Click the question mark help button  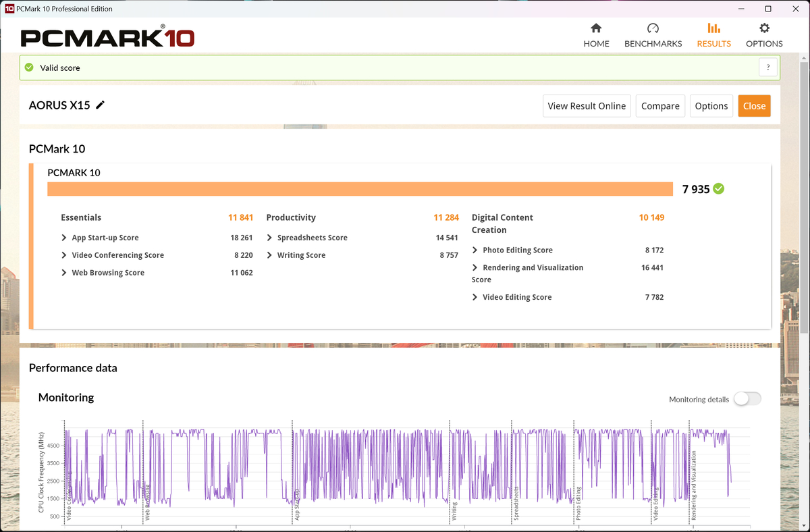click(x=767, y=68)
